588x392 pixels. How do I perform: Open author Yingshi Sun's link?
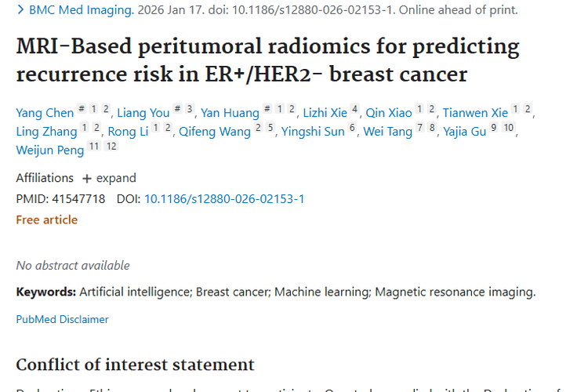(312, 132)
